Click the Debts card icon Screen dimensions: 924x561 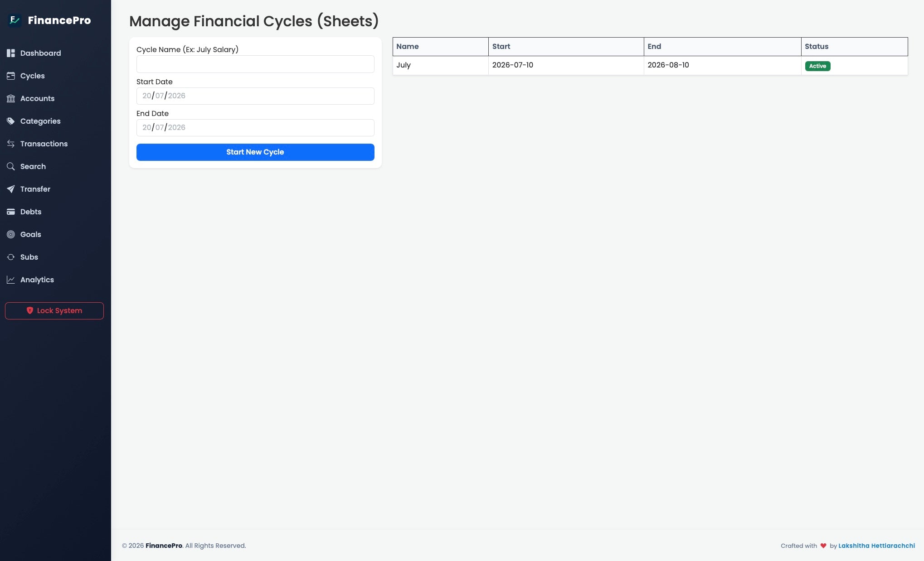tap(11, 212)
